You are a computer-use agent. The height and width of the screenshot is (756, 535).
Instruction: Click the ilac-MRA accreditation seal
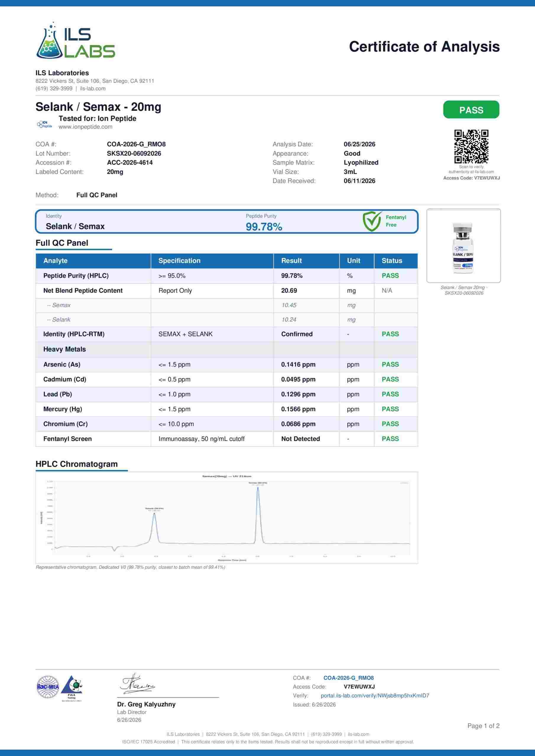[x=48, y=687]
